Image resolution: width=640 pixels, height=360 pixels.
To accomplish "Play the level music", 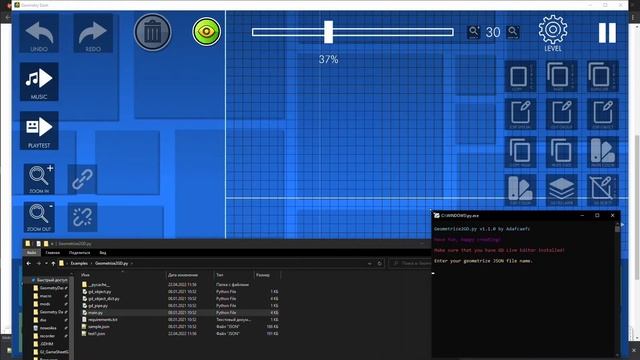I will (39, 82).
